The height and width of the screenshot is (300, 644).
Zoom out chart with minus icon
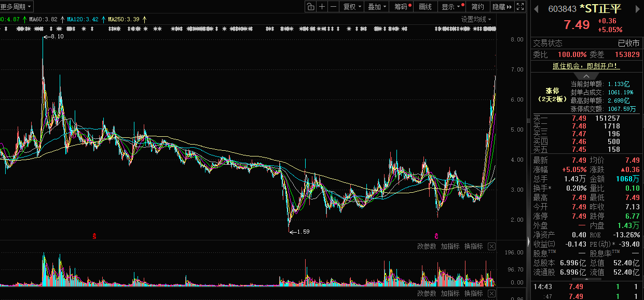(x=334, y=7)
